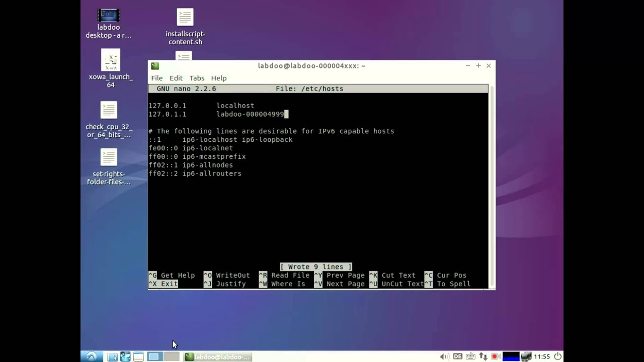
Task: Click the CPU usage monitor in the tray
Action: point(511,356)
